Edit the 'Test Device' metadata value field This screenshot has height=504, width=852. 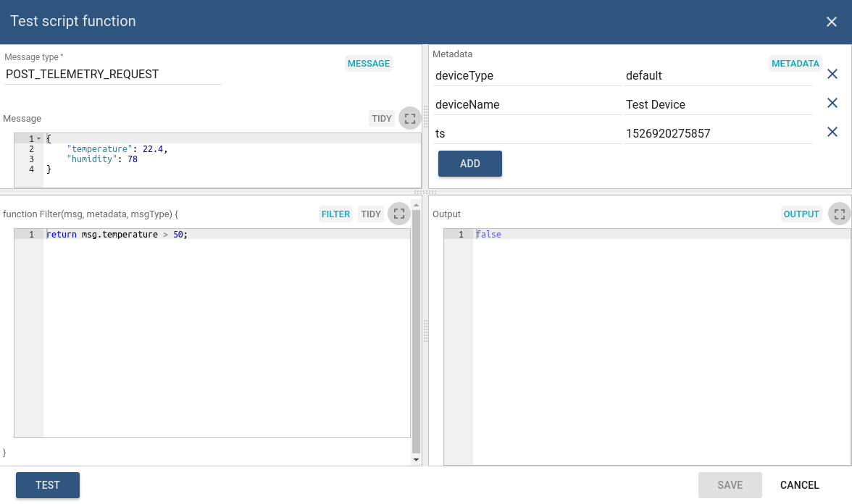[717, 104]
